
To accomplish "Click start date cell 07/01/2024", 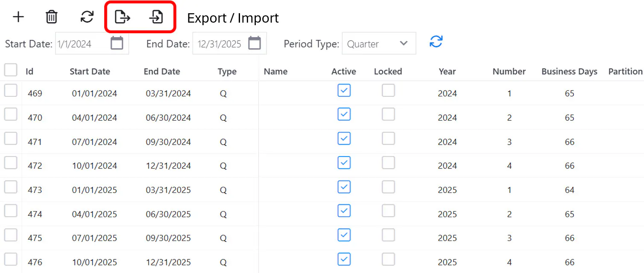I will [94, 142].
